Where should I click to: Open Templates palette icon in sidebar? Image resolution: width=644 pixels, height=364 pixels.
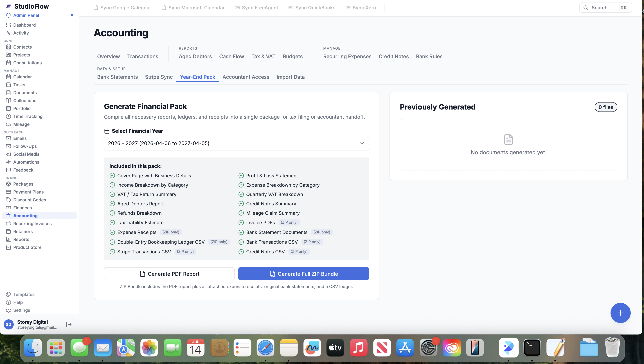pyautogui.click(x=8, y=295)
